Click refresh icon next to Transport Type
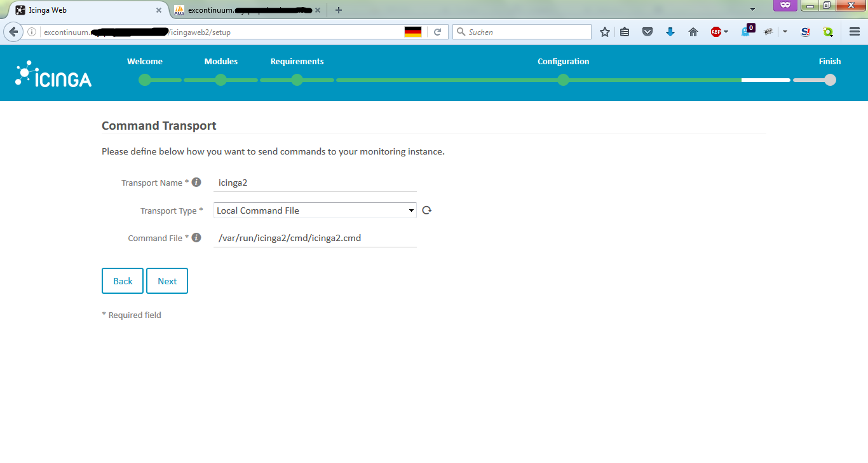The image size is (868, 463). tap(426, 211)
